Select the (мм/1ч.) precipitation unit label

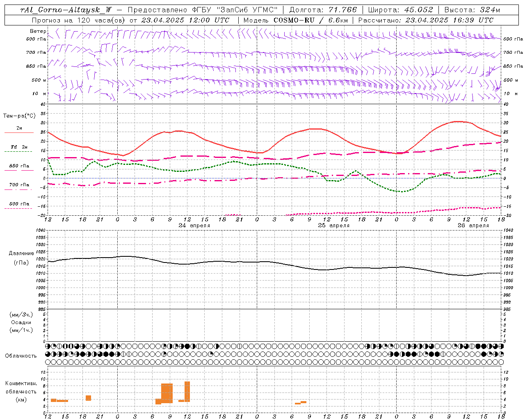tap(21, 330)
